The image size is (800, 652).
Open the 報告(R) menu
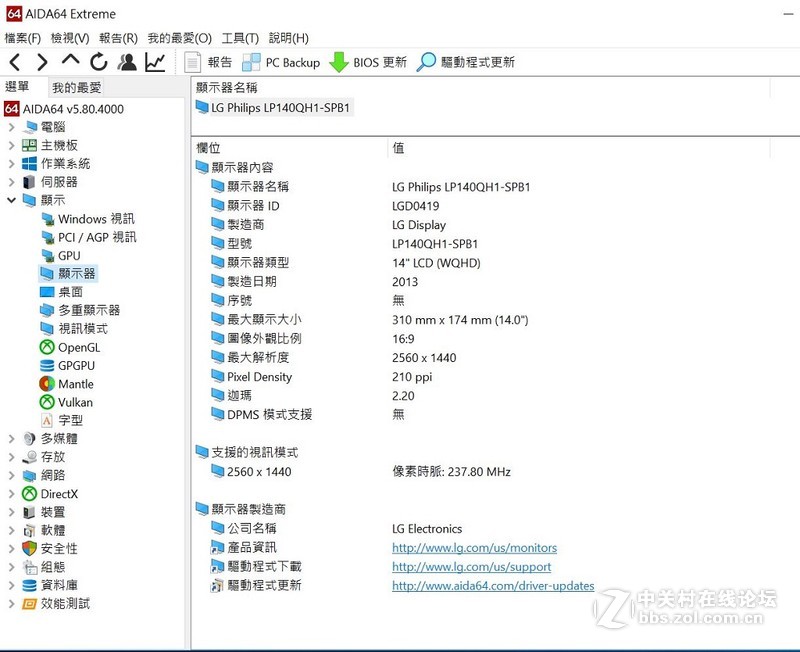coord(118,38)
